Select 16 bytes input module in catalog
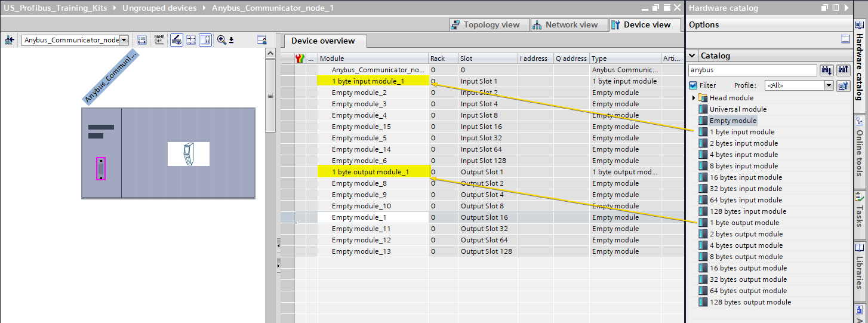Screen dimensions: 868x323 pos(746,177)
